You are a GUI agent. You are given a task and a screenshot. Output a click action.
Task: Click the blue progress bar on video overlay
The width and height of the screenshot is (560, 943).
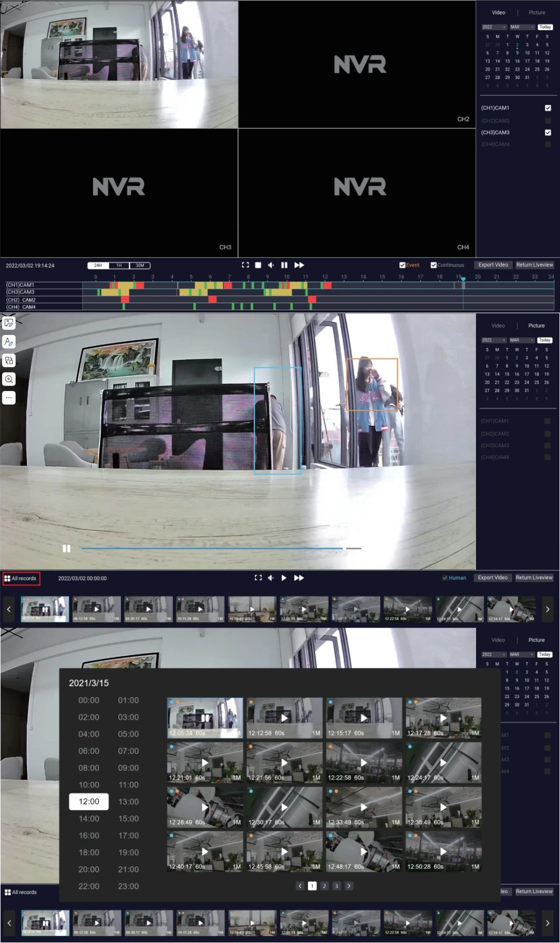pyautogui.click(x=212, y=549)
